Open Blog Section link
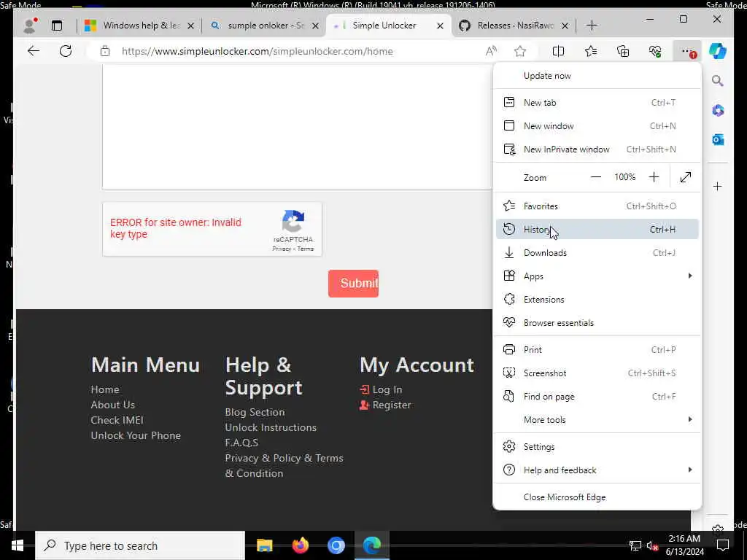The width and height of the screenshot is (747, 560). (255, 412)
